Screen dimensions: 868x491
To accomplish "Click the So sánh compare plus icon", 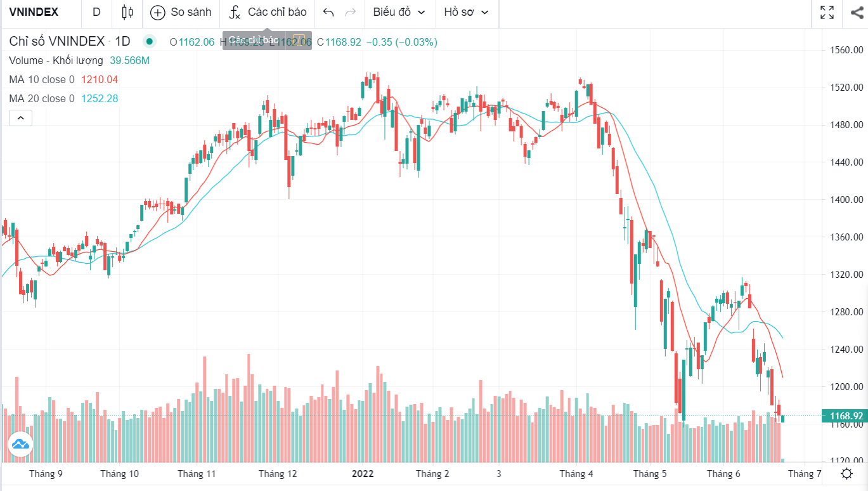I will point(158,12).
